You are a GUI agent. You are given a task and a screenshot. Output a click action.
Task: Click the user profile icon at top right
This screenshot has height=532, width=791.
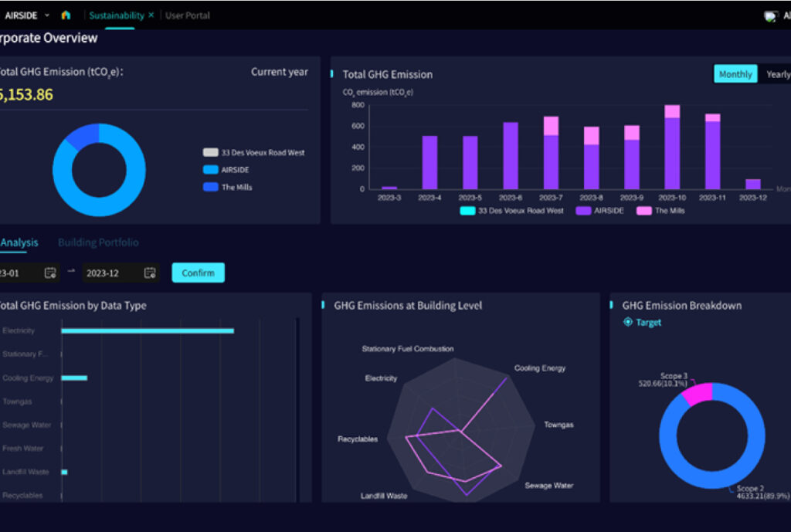point(770,16)
